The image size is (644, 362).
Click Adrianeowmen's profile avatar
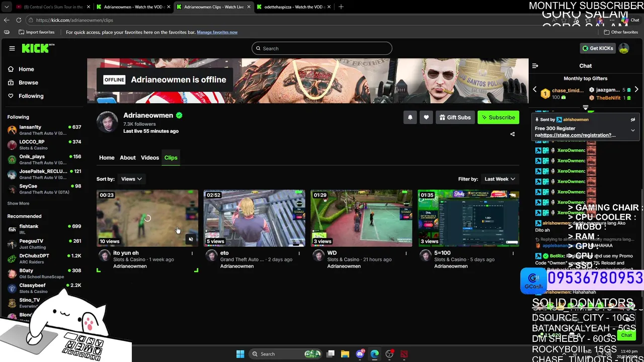[107, 122]
